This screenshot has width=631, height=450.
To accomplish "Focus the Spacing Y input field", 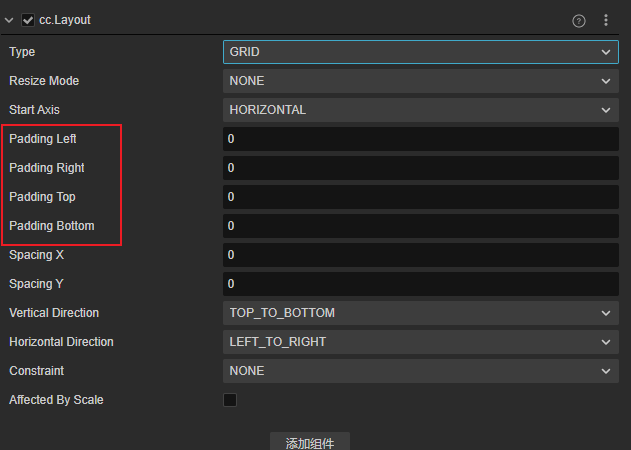I will pyautogui.click(x=420, y=284).
